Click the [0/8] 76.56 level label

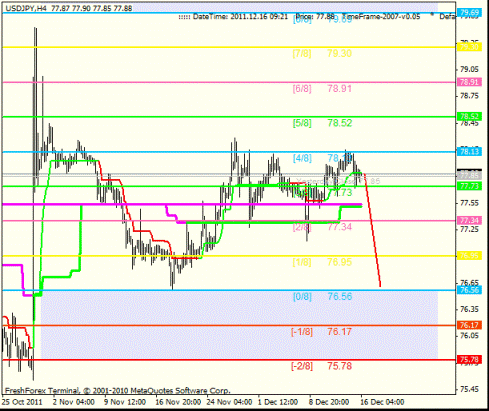pos(322,297)
